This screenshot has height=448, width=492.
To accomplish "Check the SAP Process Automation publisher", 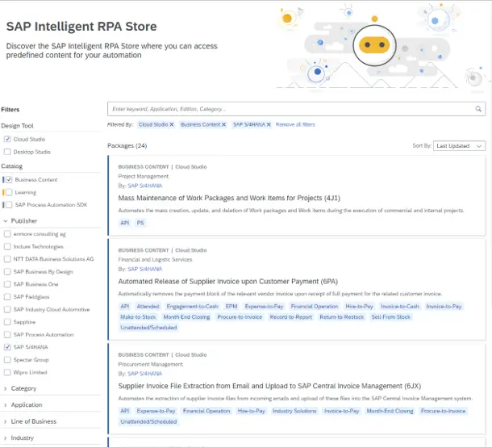I will coord(7,335).
